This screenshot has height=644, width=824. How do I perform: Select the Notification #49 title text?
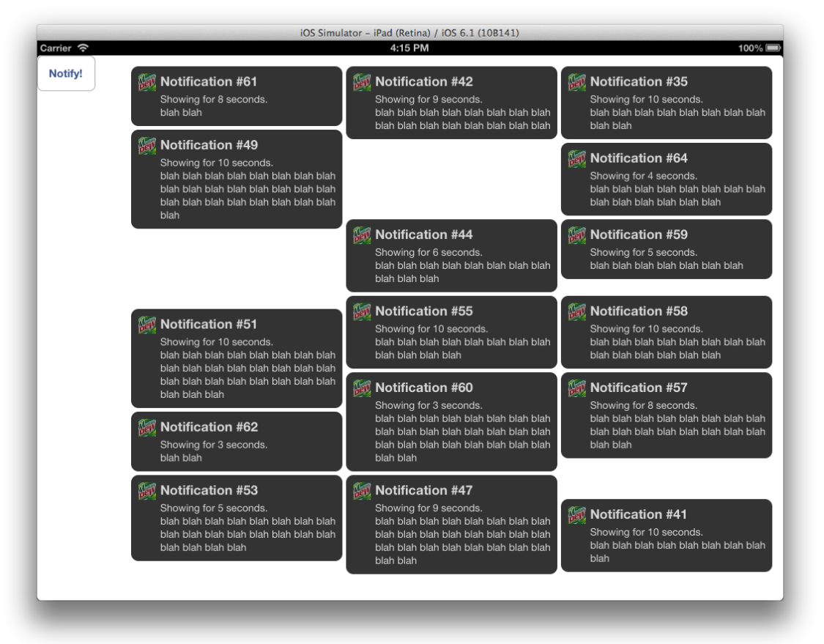tap(209, 145)
